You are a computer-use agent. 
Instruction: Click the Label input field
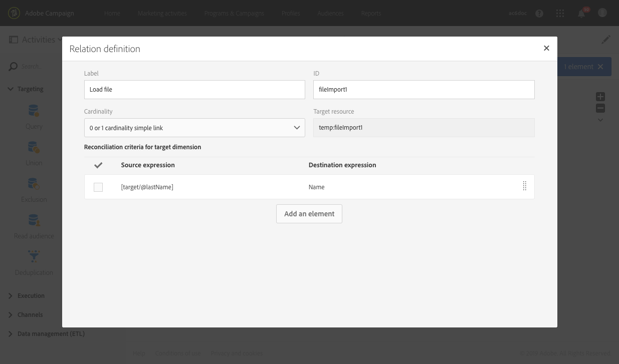[x=194, y=90]
